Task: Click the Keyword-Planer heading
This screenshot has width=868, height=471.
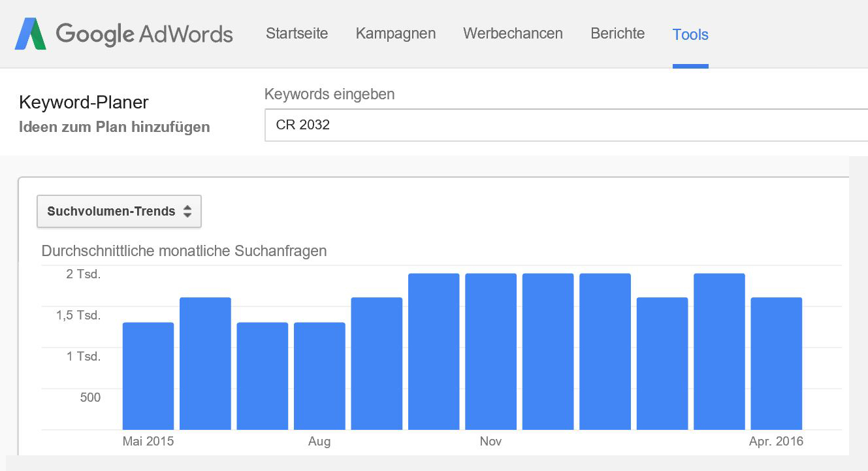Action: click(84, 103)
